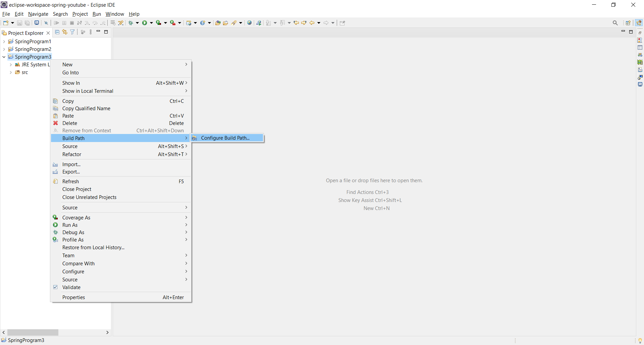Expand the SpringProgram2 project
The width and height of the screenshot is (644, 345).
[x=4, y=49]
